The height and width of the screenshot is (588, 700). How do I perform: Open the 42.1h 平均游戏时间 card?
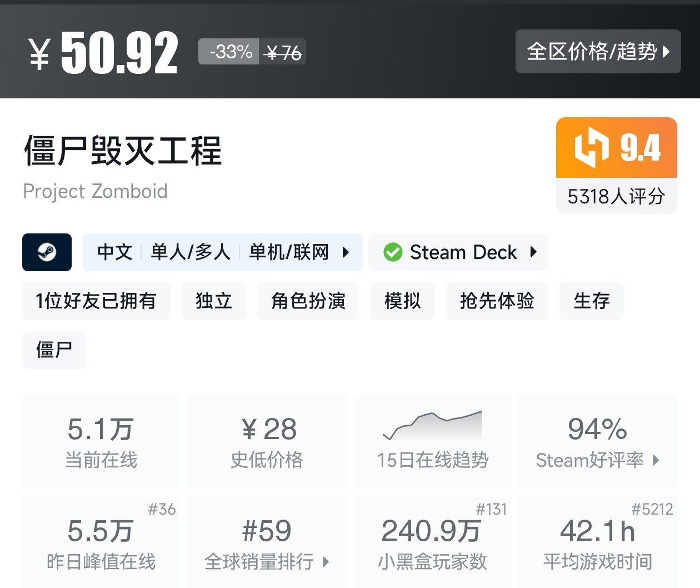pos(598,542)
